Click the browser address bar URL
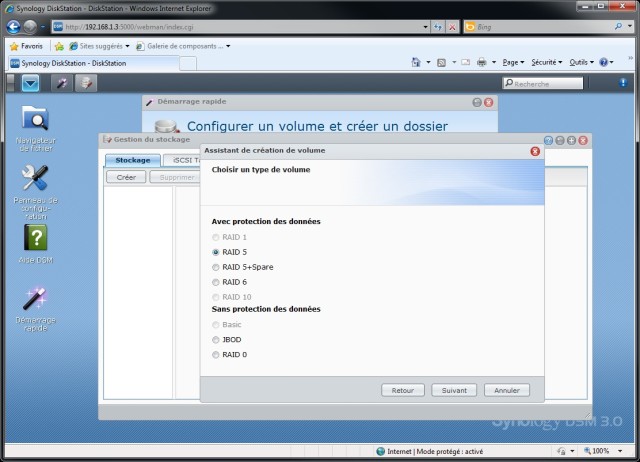 (241, 27)
